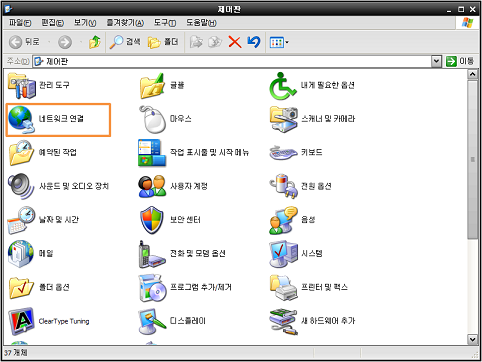Open the ClearType Tuning icon
482x362 pixels.
pyautogui.click(x=21, y=321)
